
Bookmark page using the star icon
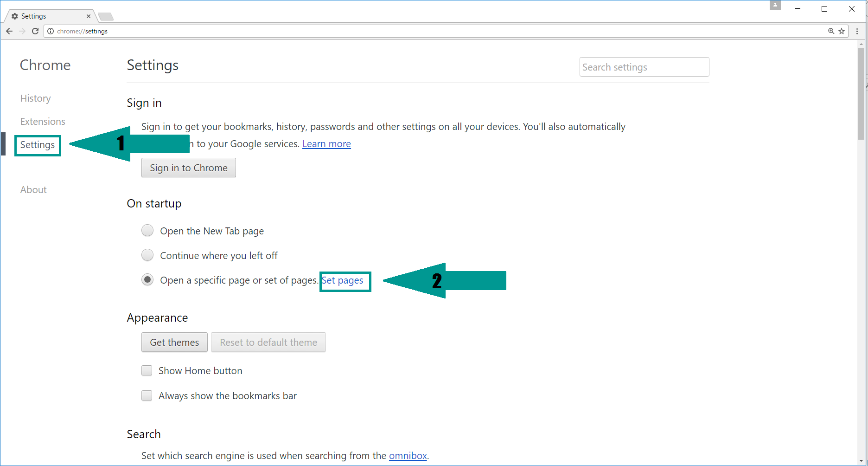click(x=842, y=31)
